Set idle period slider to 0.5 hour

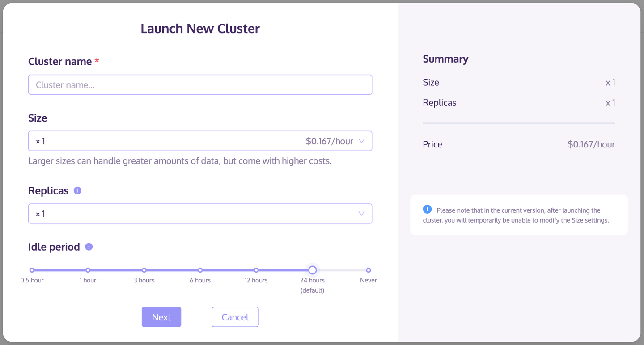pos(32,270)
